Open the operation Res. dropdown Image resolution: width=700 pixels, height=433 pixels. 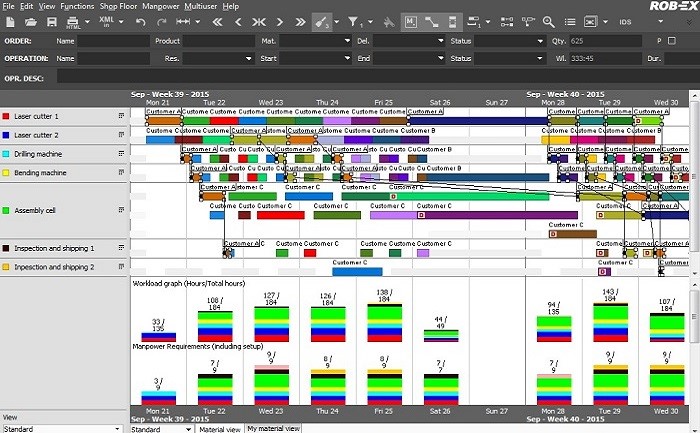[249, 58]
